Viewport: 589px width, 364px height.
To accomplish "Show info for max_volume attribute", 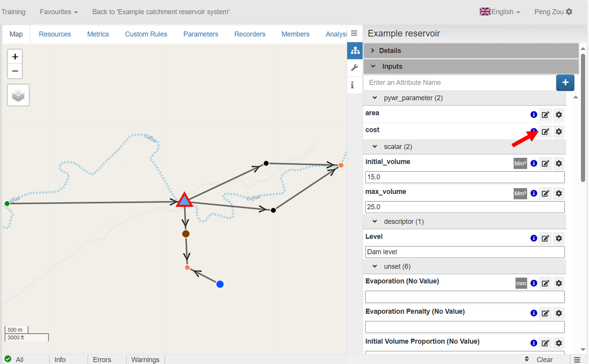I will click(534, 193).
